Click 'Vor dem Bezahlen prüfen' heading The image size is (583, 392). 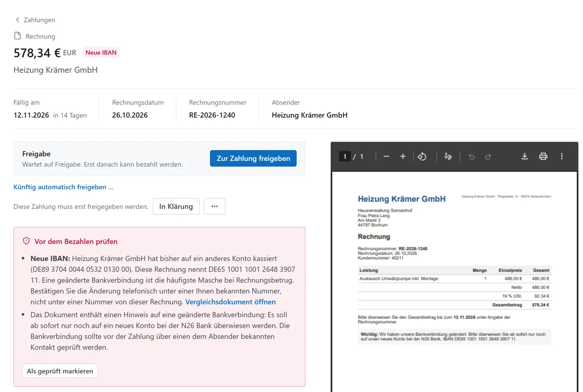tap(76, 241)
